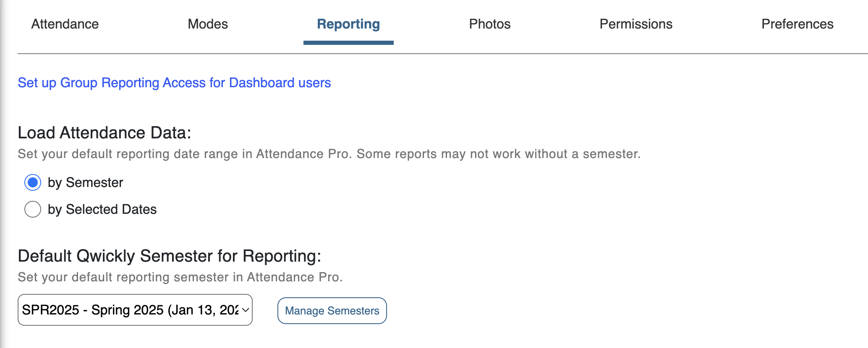This screenshot has height=348, width=868.
Task: Open the Attendance tab
Action: pyautogui.click(x=65, y=24)
